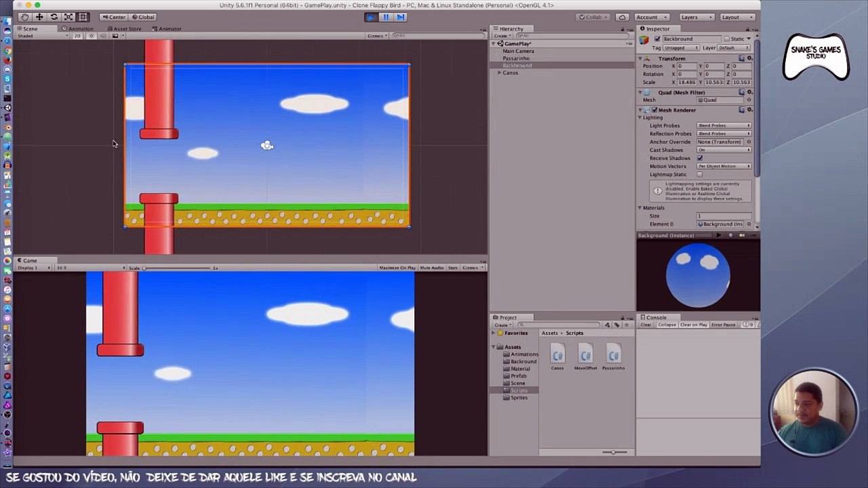The image size is (868, 488).
Task: Open the Shaded draw mode dropdown
Action: coord(42,36)
